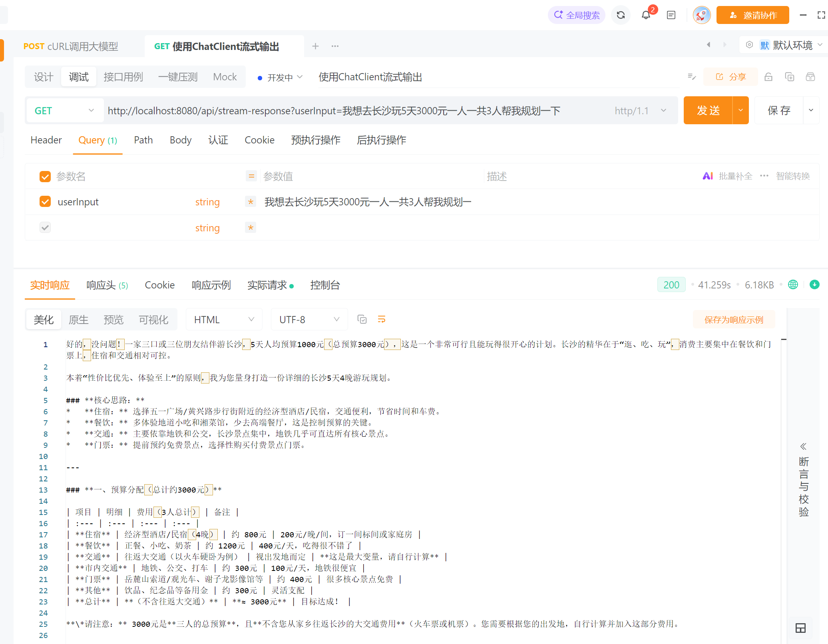Open the notifications bell

tap(646, 15)
